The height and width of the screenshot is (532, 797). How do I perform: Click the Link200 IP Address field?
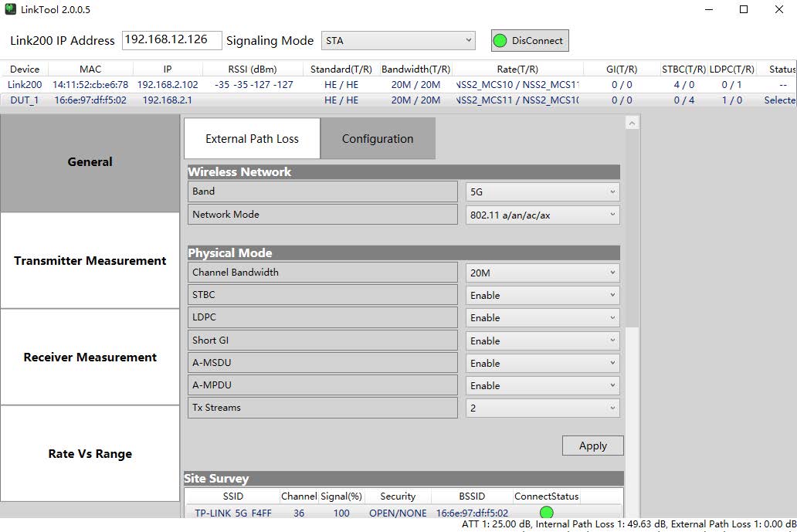[171, 40]
